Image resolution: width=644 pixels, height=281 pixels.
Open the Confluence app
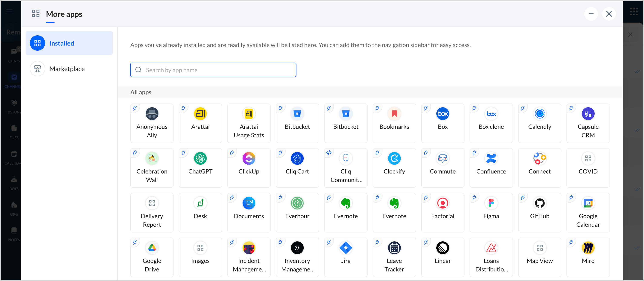coord(491,168)
